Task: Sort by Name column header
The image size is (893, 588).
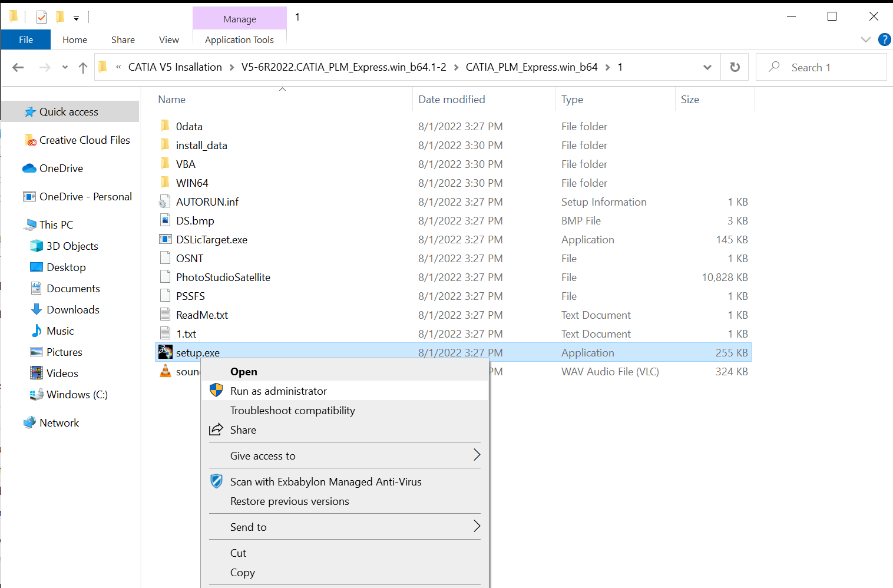Action: [172, 100]
